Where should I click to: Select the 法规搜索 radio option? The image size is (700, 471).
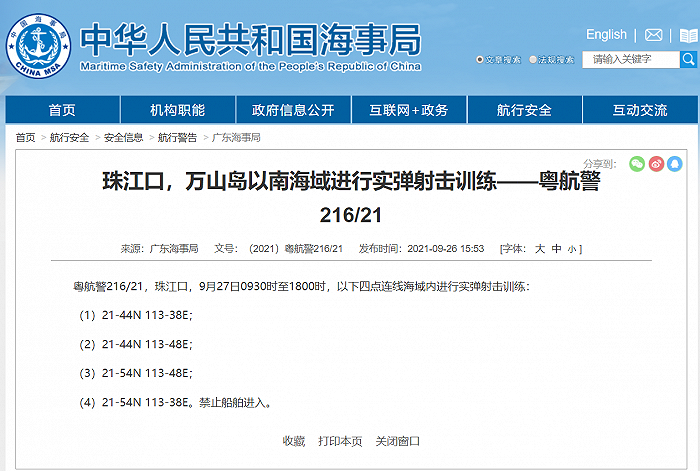click(x=533, y=59)
